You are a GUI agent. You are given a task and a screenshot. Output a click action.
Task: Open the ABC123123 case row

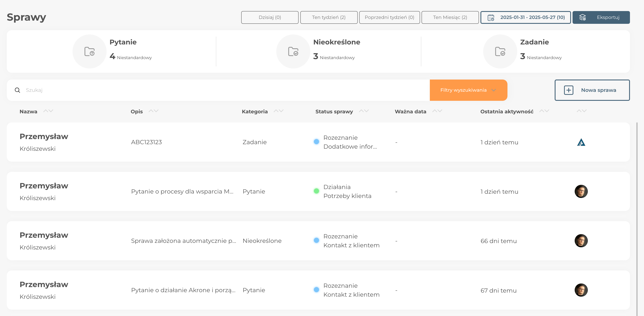tap(147, 142)
